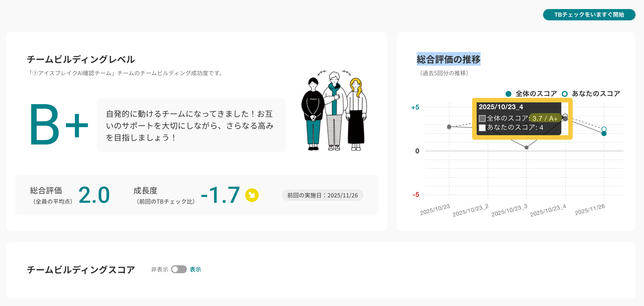Click the 非表示 label beside the switch
This screenshot has width=644, height=306.
click(x=159, y=270)
